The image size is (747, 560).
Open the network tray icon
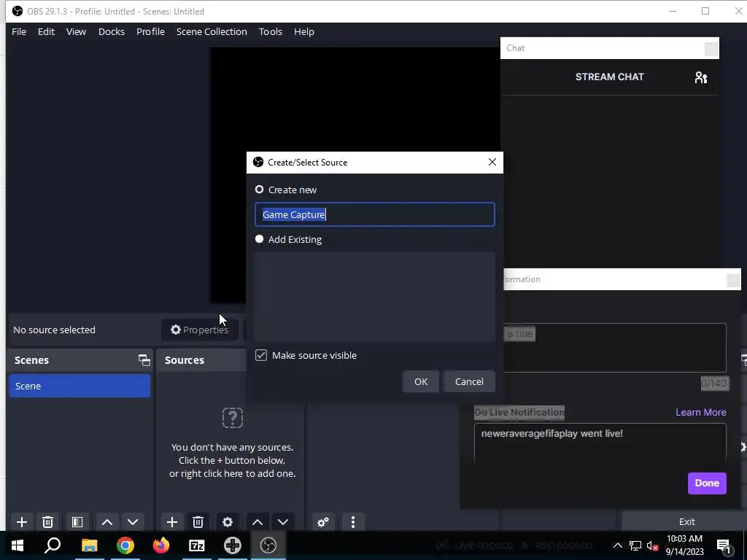(x=635, y=545)
